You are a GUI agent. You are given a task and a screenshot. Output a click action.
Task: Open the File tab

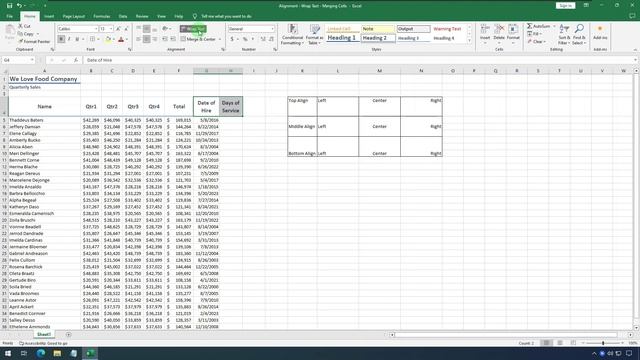(9, 16)
